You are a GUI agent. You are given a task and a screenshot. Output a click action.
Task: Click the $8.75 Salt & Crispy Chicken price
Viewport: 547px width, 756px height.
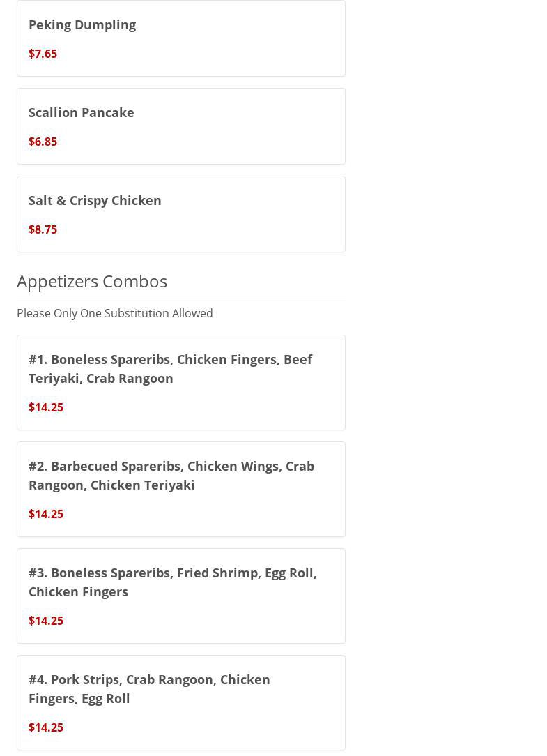[x=43, y=229]
